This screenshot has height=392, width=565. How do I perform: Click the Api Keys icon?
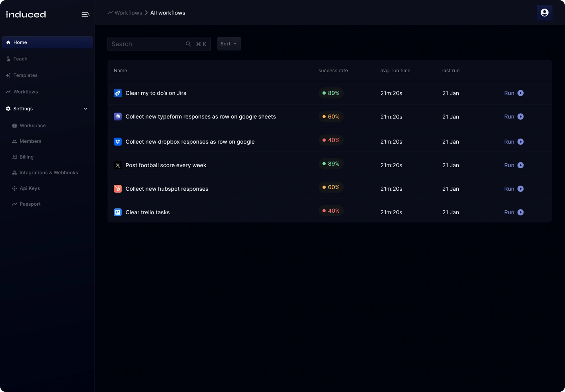tap(15, 188)
